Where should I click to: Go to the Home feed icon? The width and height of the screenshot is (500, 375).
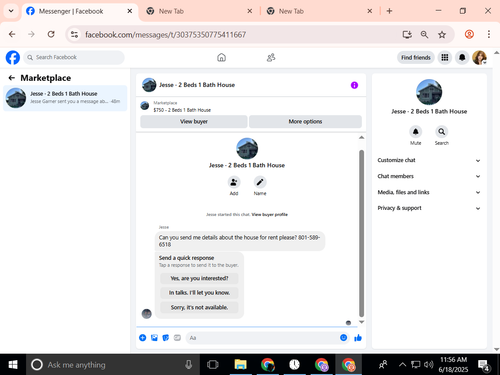point(221,58)
